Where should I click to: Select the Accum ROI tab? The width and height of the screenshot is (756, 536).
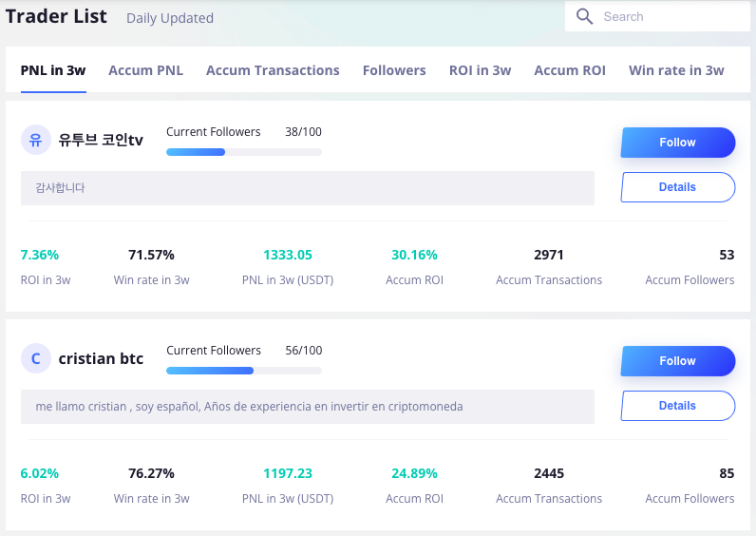pyautogui.click(x=570, y=70)
